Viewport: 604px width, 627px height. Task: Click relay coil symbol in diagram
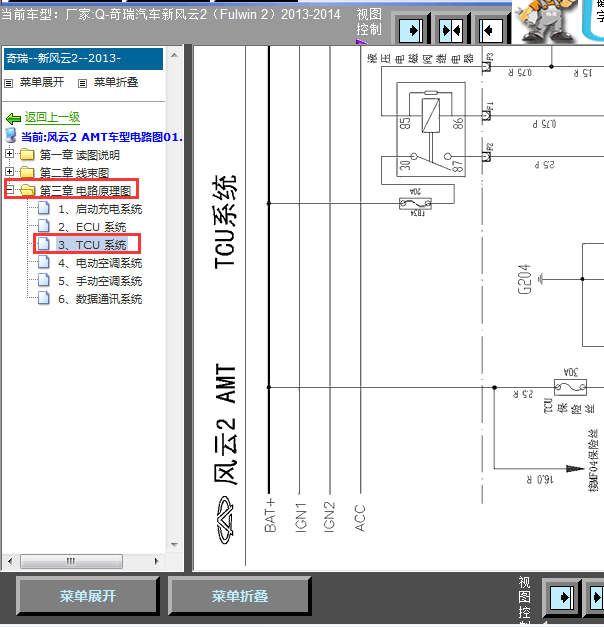coord(431,116)
